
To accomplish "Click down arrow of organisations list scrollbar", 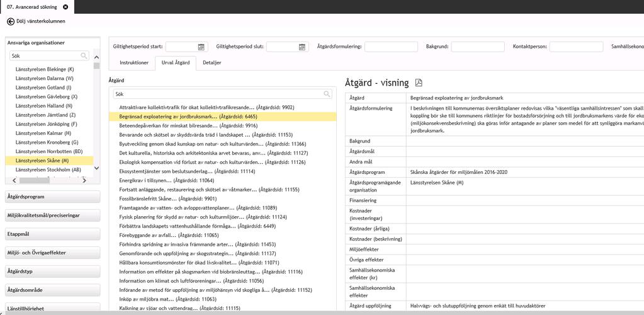I will [96, 168].
